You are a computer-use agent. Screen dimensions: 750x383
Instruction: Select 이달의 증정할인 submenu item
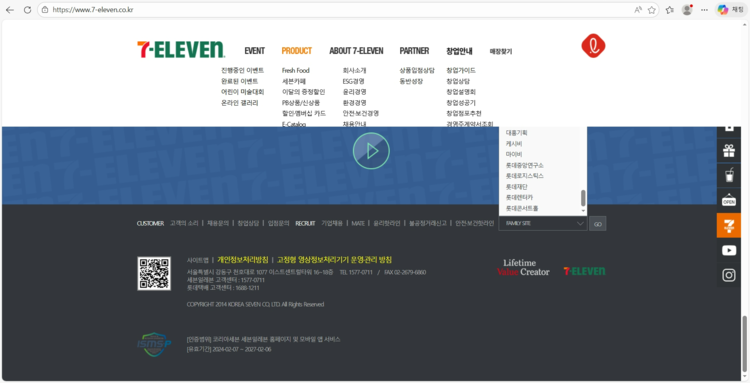[x=303, y=92]
